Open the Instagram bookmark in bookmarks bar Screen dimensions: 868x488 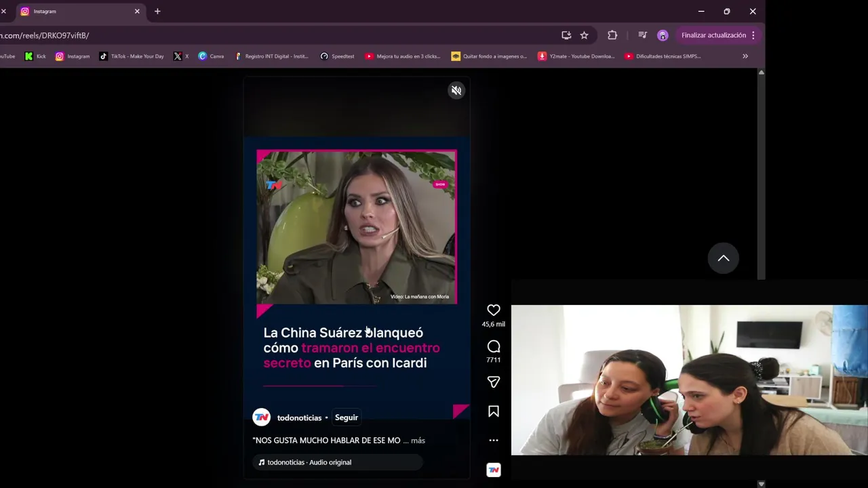[x=73, y=56]
